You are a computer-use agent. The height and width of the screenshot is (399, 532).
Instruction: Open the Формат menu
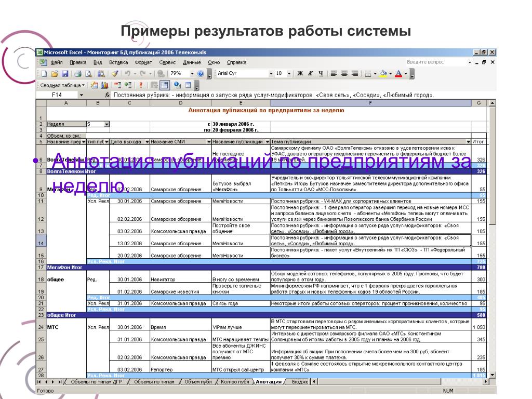click(143, 62)
